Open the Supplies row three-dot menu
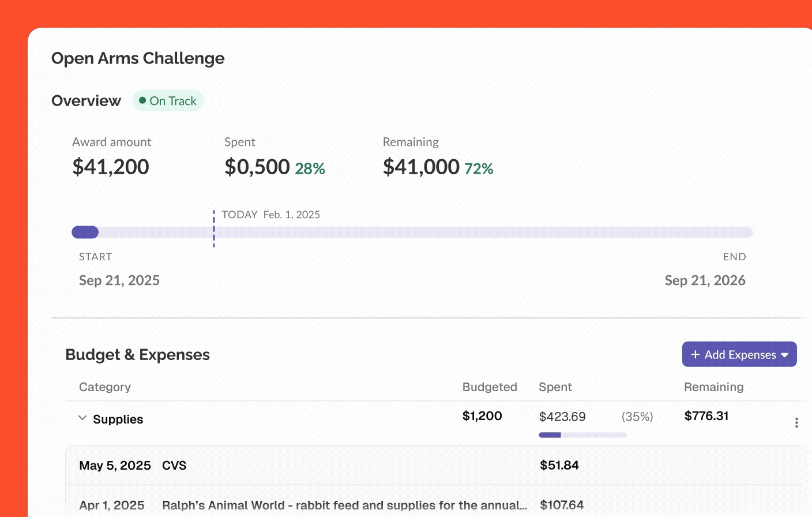The image size is (812, 517). (796, 423)
